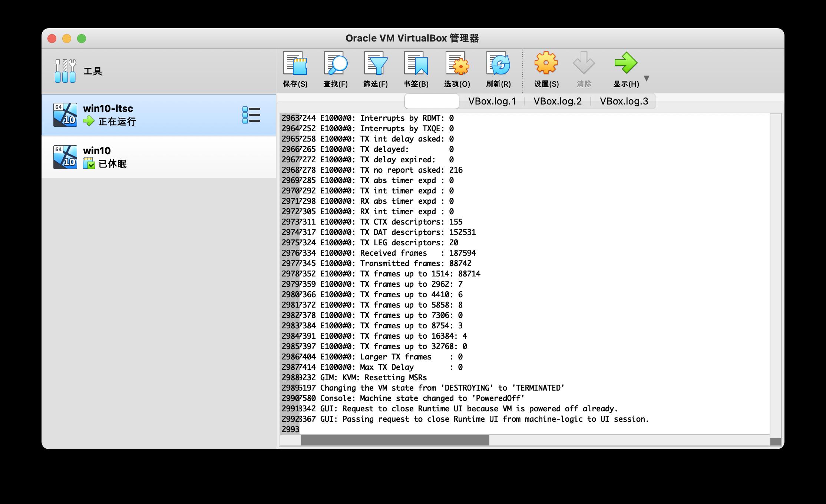
Task: Open VM Settings (设置) gear icon
Action: 546,63
